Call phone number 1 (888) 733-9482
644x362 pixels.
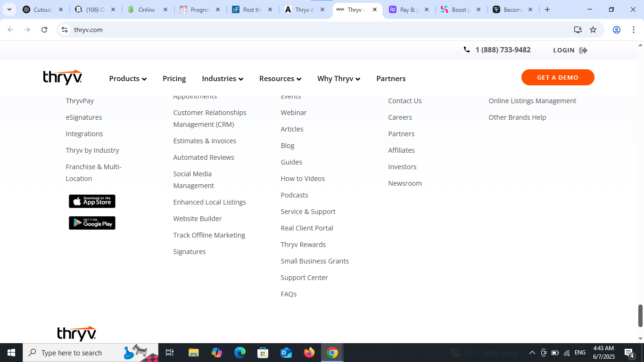pos(503,50)
